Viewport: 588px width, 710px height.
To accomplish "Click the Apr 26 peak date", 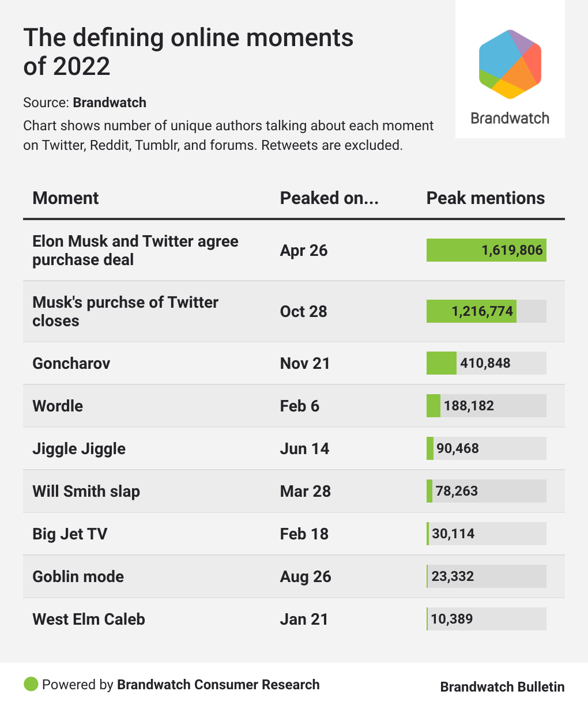I will point(304,250).
